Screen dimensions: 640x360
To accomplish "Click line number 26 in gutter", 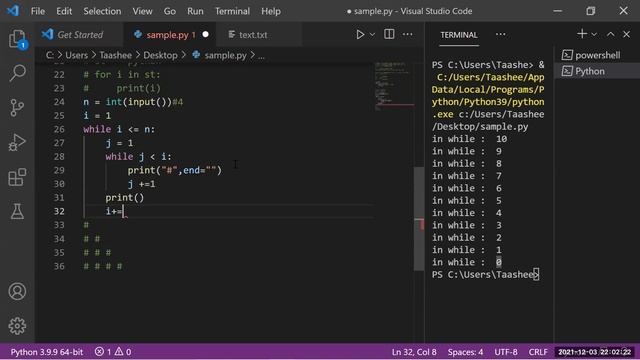I will coord(59,129).
